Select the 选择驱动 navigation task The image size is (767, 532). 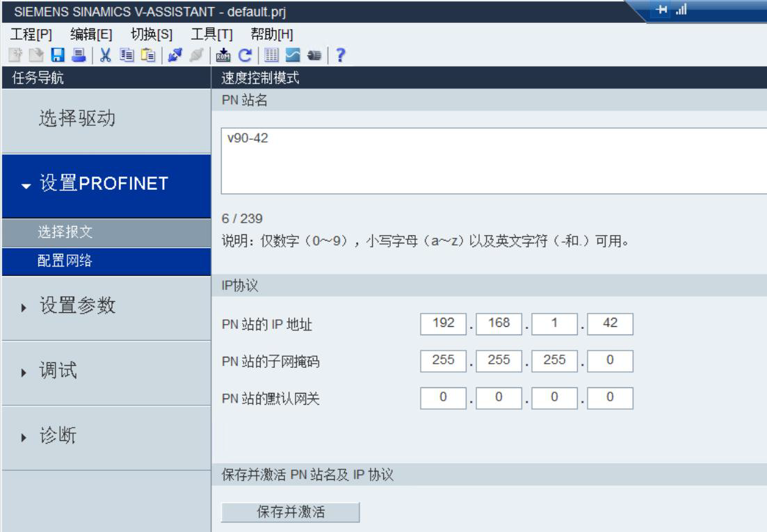[x=106, y=121]
